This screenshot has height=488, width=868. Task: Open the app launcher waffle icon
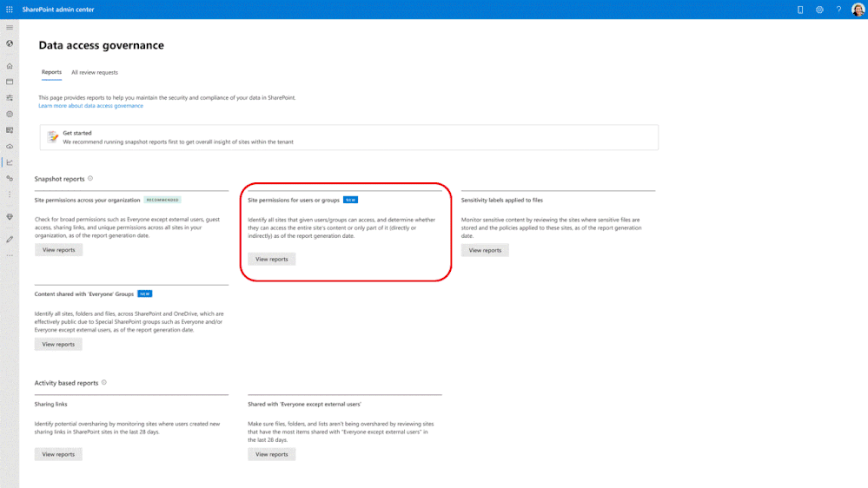(10, 10)
